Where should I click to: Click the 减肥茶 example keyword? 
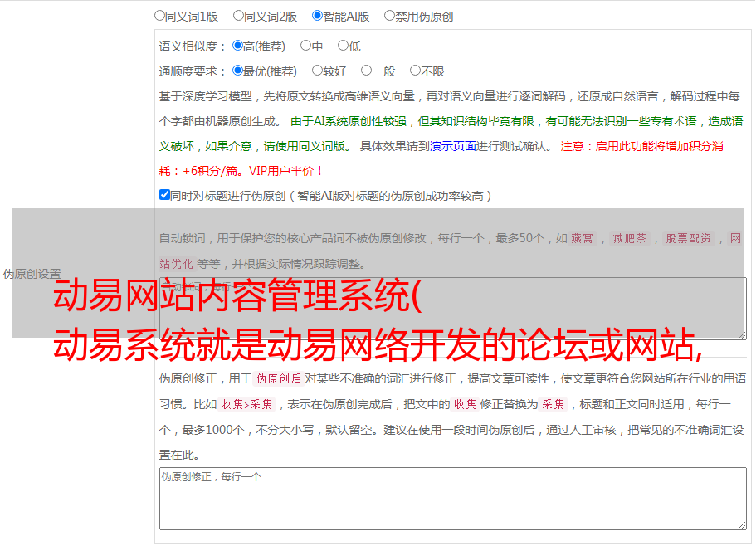[630, 238]
